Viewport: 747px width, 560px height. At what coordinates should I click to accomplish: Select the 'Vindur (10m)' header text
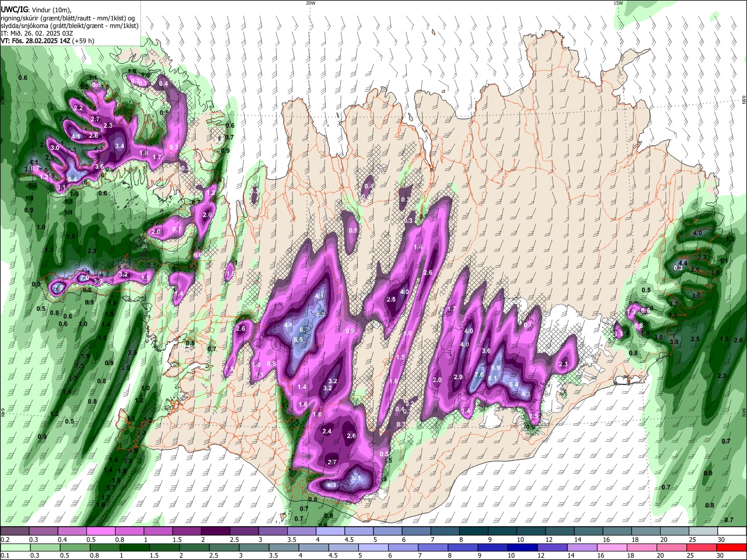pyautogui.click(x=51, y=10)
